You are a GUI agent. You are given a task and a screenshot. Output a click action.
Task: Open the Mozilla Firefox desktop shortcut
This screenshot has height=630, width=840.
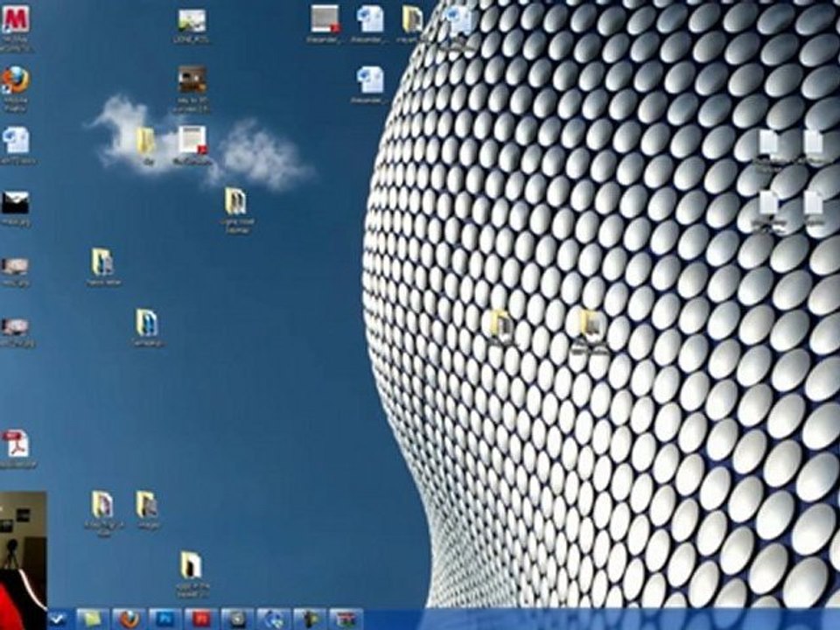[16, 80]
